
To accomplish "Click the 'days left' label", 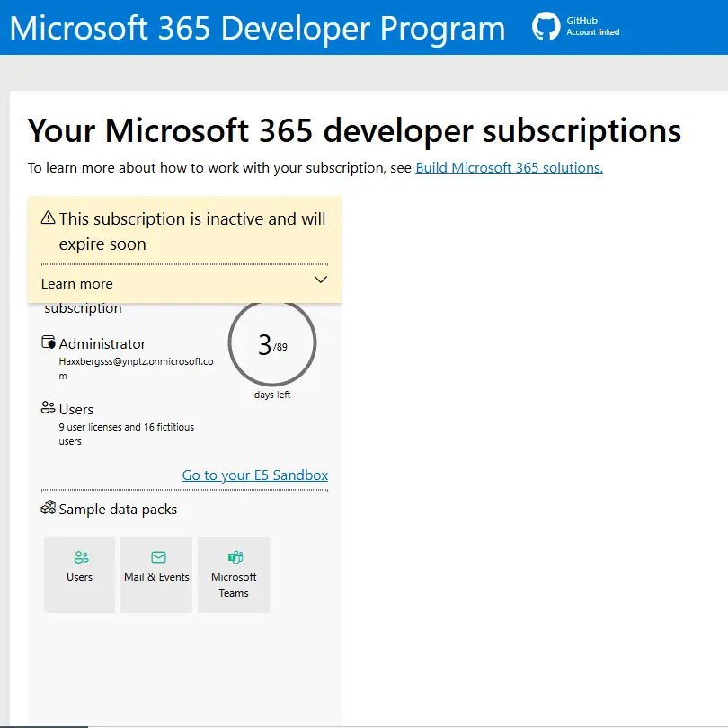I will [272, 395].
